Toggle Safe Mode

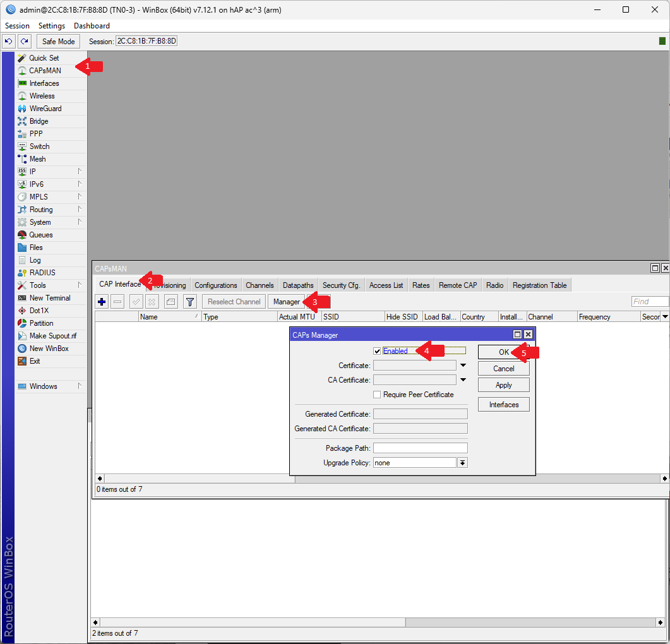(58, 40)
